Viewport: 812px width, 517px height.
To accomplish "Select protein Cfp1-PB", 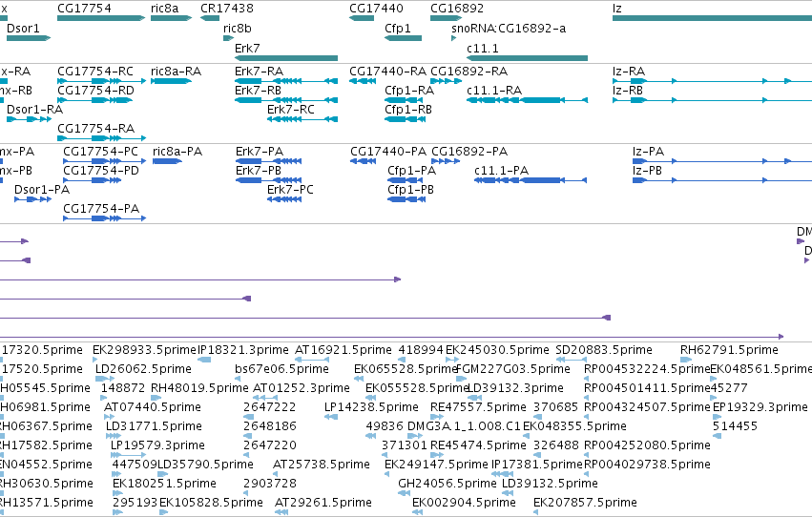I will pos(406,199).
